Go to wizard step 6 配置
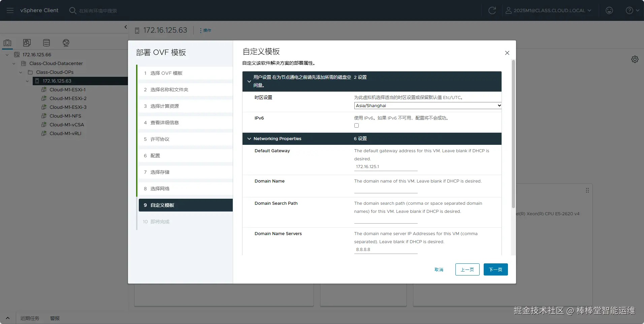This screenshot has height=324, width=644. pos(186,156)
